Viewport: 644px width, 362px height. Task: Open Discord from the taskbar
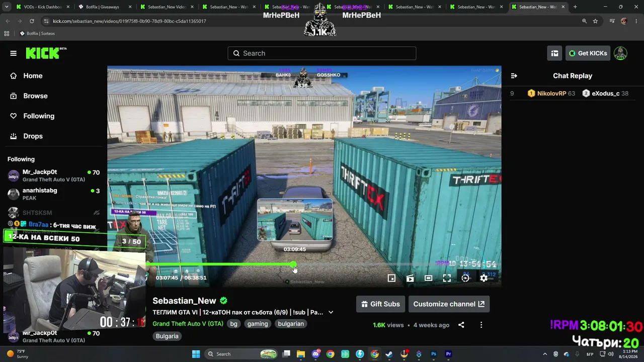coord(316,354)
